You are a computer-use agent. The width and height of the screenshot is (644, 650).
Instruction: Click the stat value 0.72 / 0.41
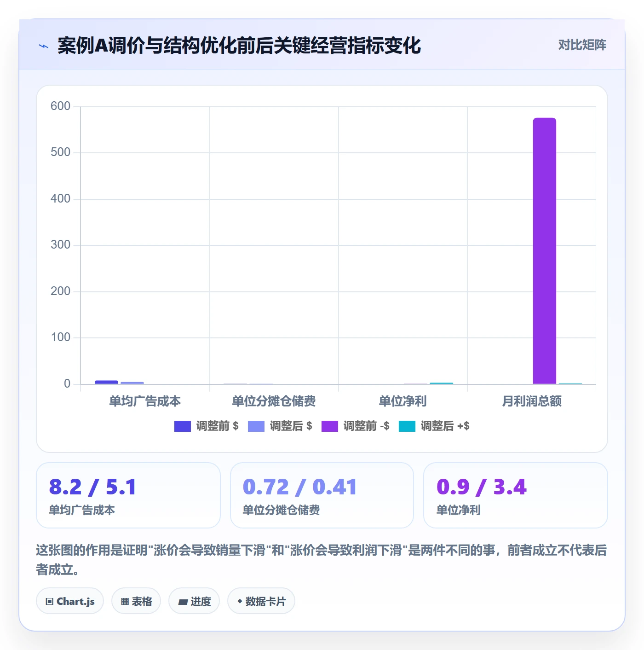pyautogui.click(x=299, y=487)
